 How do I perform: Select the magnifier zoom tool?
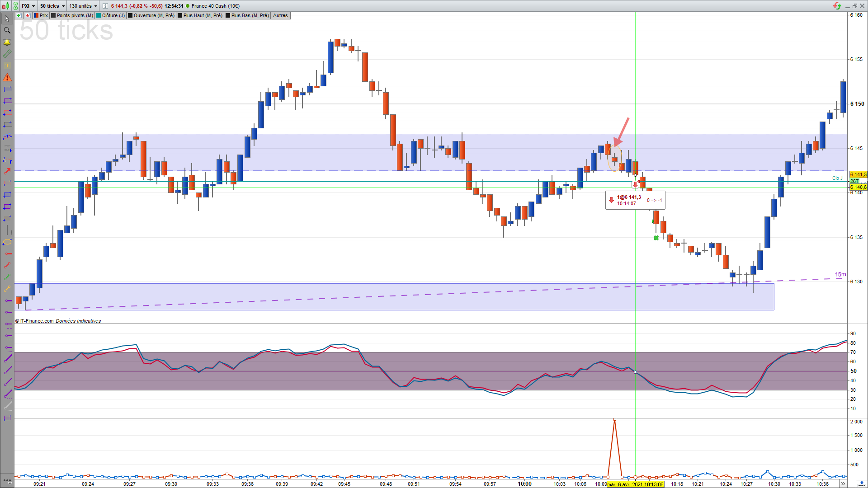tap(7, 30)
